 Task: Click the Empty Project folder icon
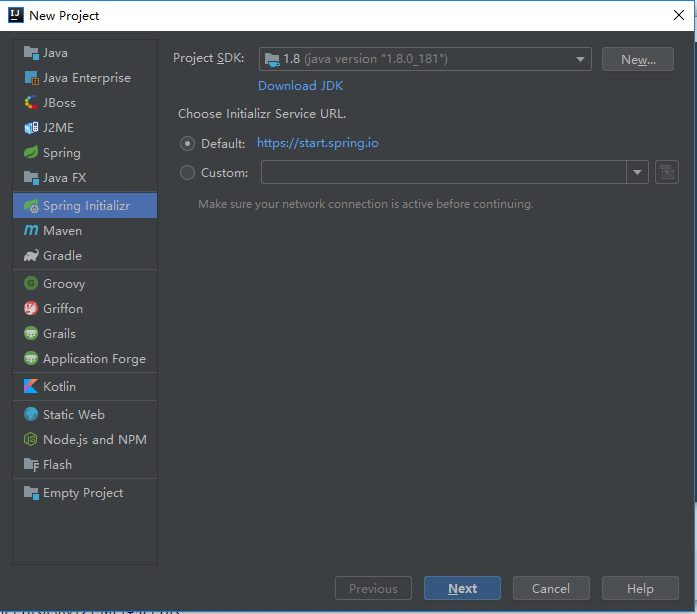31,492
